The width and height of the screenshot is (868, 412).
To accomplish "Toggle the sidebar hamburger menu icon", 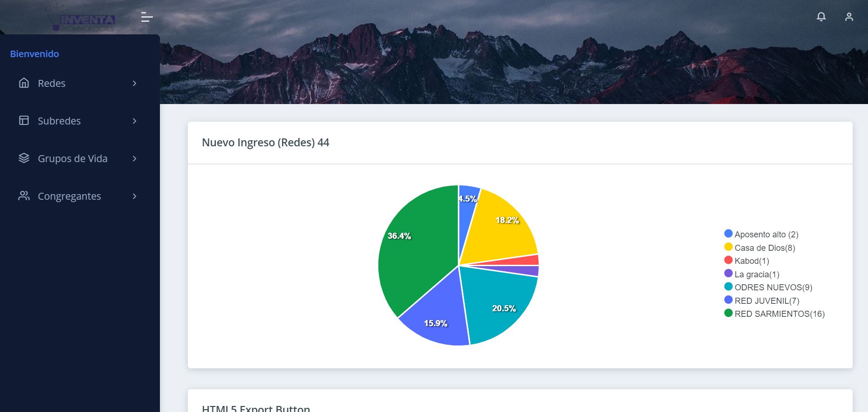I will pos(147,17).
